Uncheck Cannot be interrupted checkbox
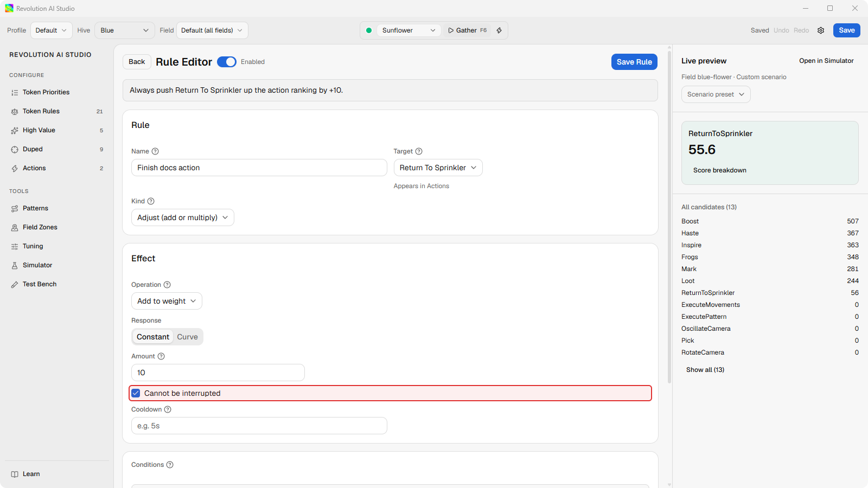This screenshot has width=868, height=488. [136, 393]
